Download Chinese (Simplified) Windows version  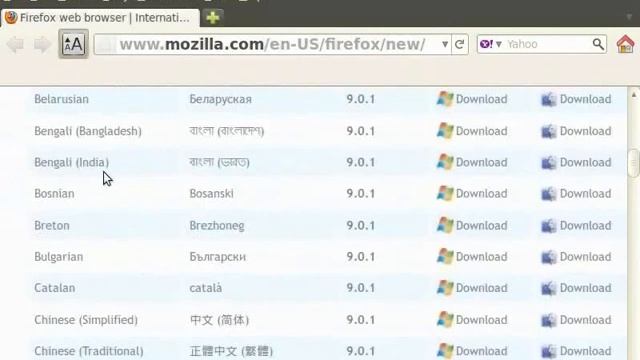[x=472, y=320]
